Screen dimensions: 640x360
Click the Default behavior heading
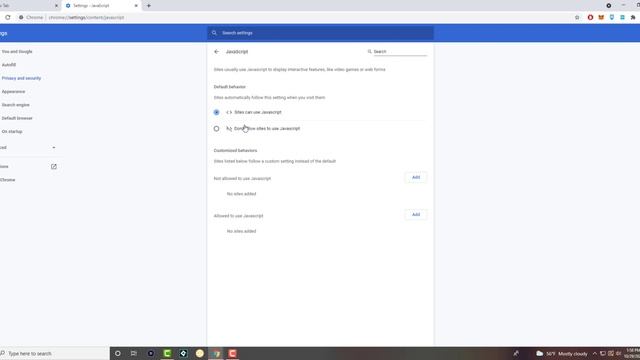[230, 87]
